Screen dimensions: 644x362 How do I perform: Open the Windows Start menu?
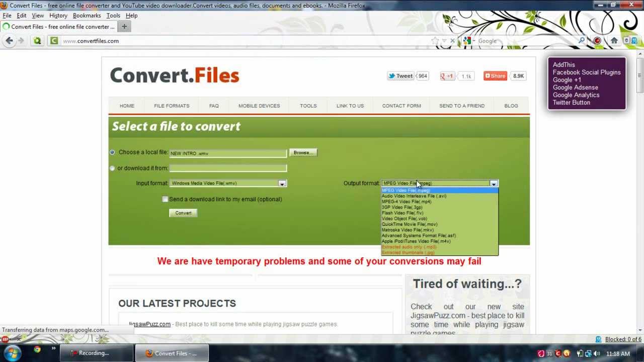pos(12,352)
